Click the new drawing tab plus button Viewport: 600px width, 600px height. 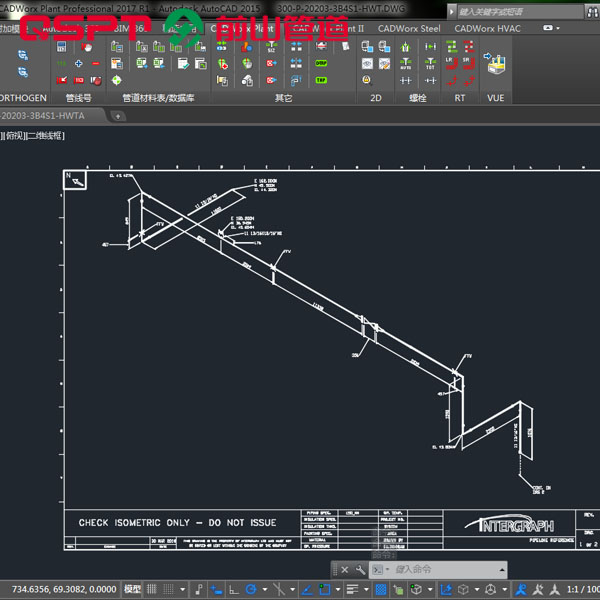pyautogui.click(x=118, y=116)
